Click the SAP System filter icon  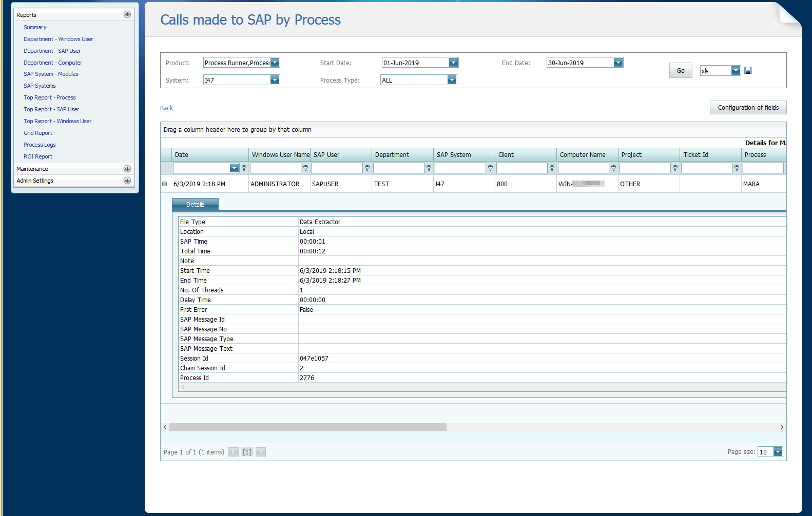click(x=491, y=168)
